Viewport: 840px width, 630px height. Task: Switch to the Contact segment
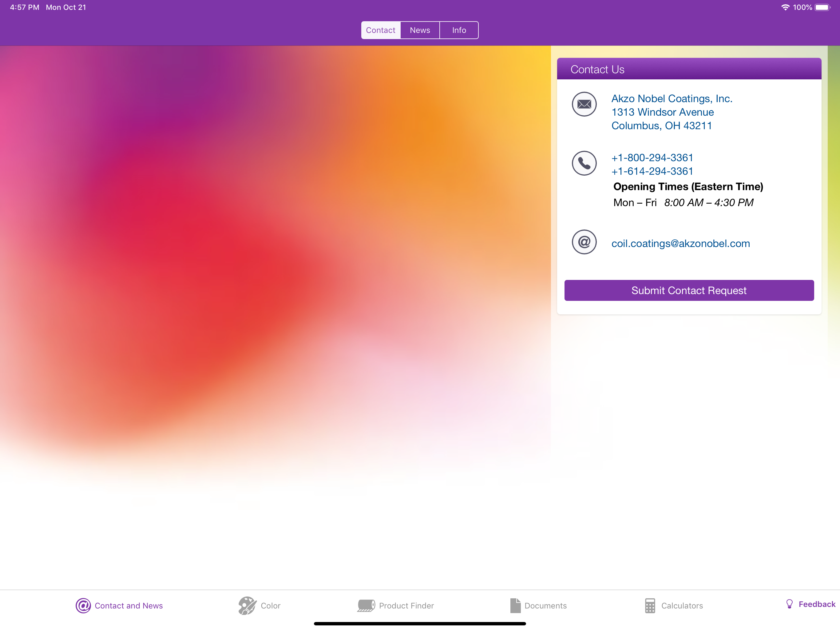click(381, 30)
